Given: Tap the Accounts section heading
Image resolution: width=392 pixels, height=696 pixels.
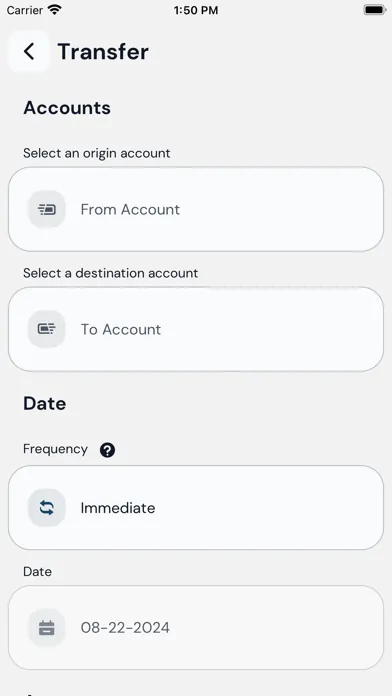Looking at the screenshot, I should 67,108.
